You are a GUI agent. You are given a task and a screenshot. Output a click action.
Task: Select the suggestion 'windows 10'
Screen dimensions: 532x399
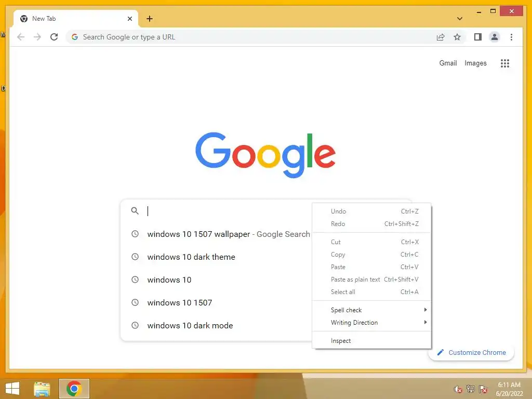coord(216,280)
